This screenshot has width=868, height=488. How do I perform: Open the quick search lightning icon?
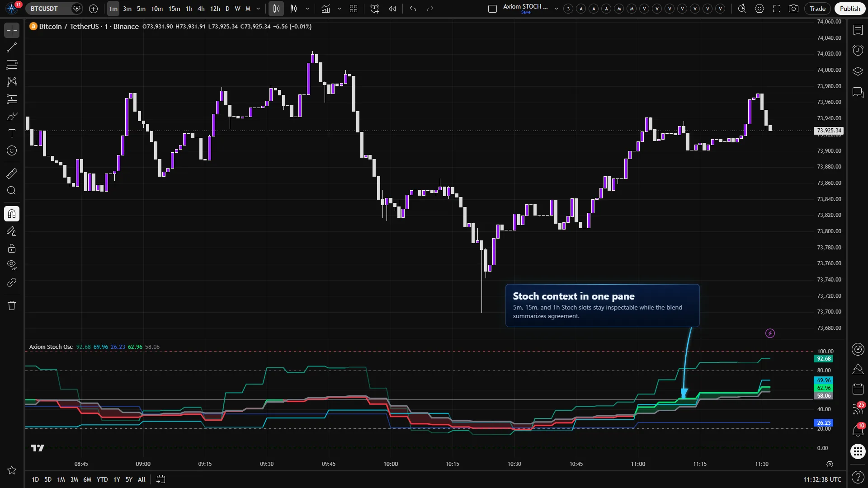click(x=742, y=9)
